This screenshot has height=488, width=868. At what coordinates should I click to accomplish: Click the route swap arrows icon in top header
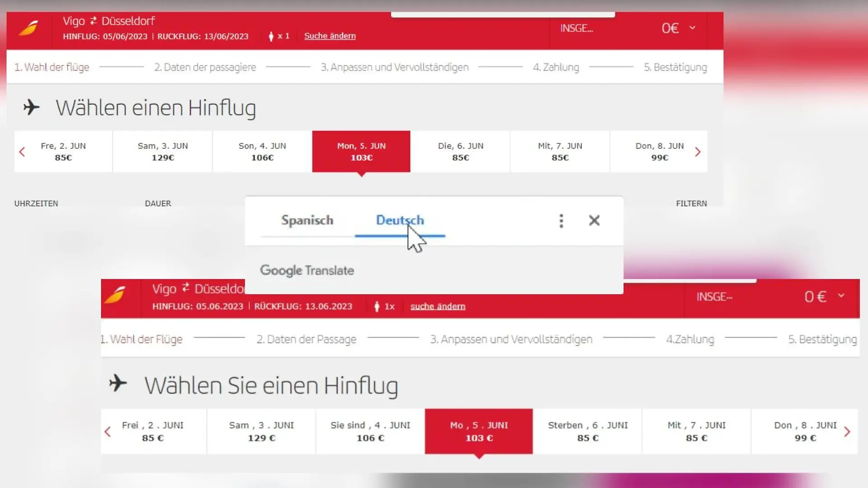(93, 20)
